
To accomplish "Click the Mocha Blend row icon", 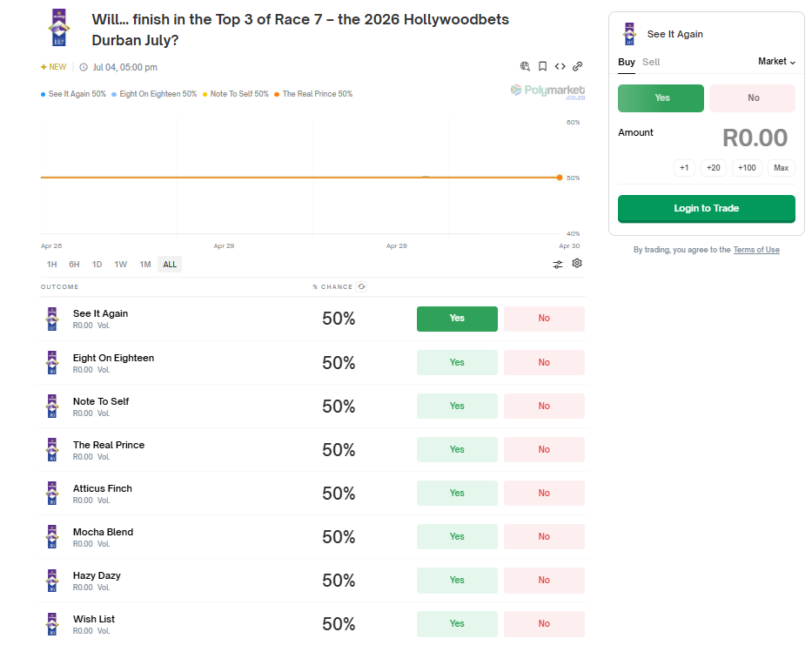I will [x=52, y=536].
